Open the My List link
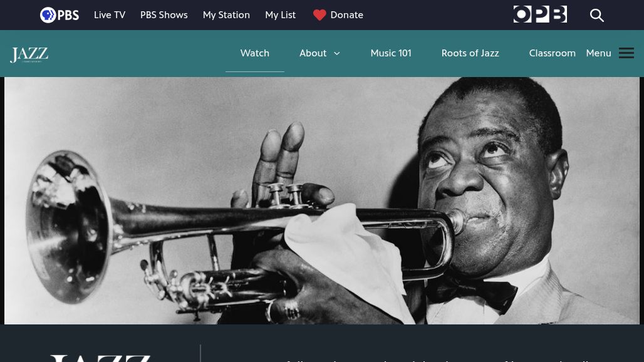Image resolution: width=644 pixels, height=362 pixels. pyautogui.click(x=281, y=15)
